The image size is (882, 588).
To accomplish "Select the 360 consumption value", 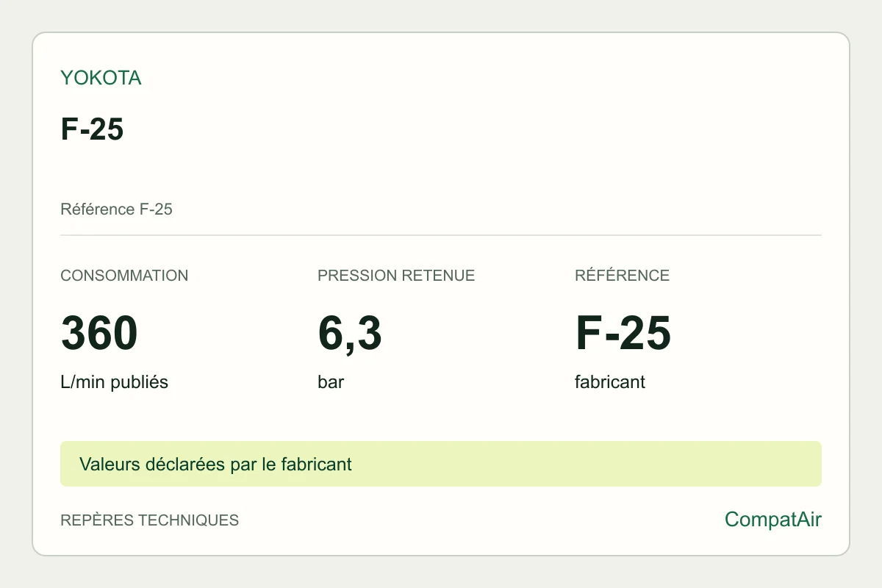I will coord(99,333).
